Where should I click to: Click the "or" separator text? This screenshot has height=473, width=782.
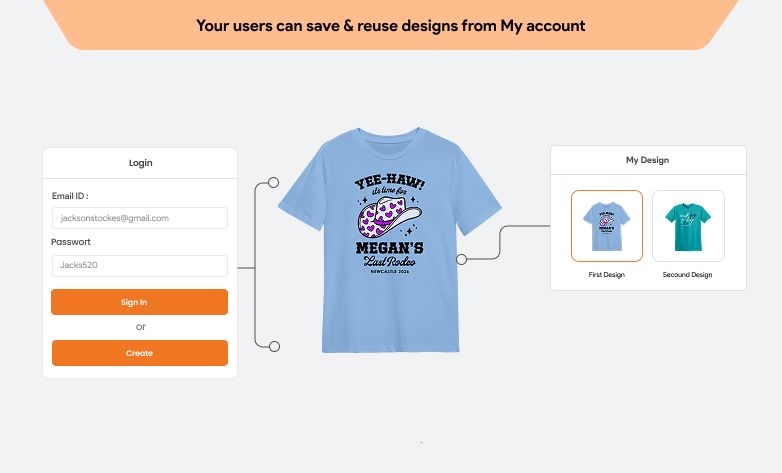[140, 327]
